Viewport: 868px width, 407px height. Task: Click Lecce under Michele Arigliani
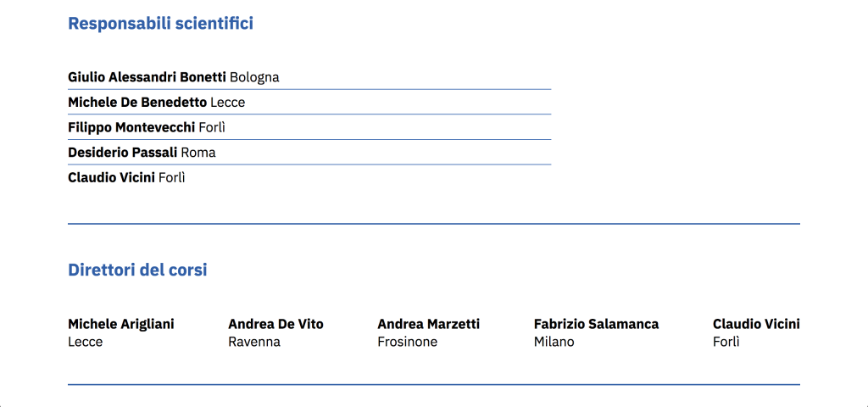[x=86, y=342]
